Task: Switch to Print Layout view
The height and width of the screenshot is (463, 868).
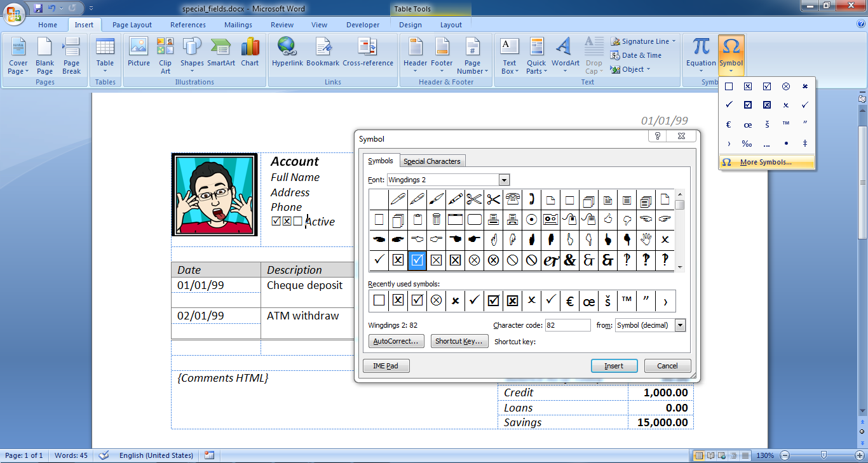Action: (699, 455)
